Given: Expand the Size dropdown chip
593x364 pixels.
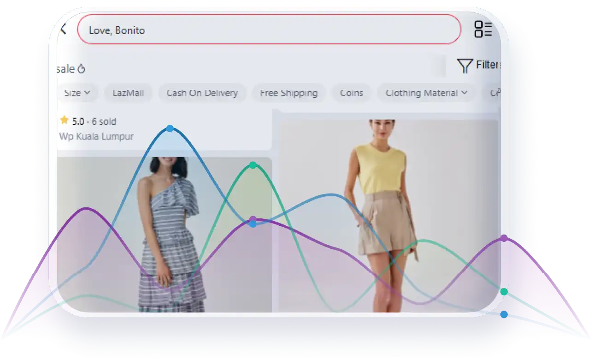Looking at the screenshot, I should click(76, 93).
